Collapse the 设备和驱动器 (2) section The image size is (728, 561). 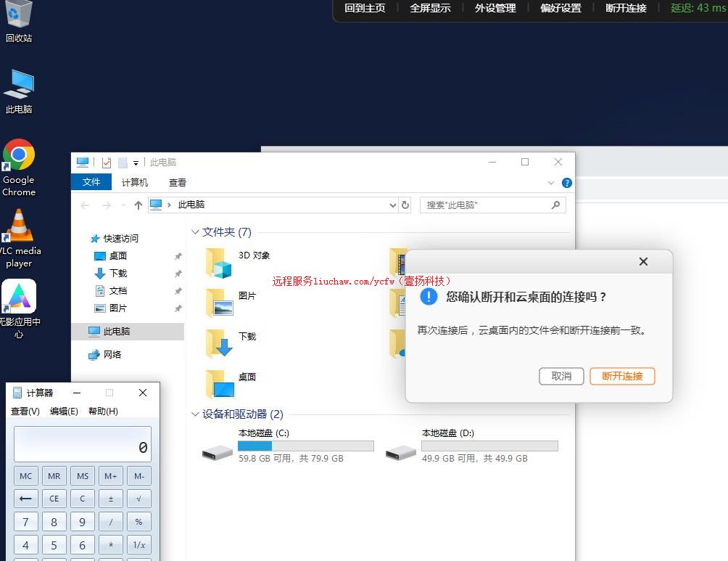pos(195,414)
